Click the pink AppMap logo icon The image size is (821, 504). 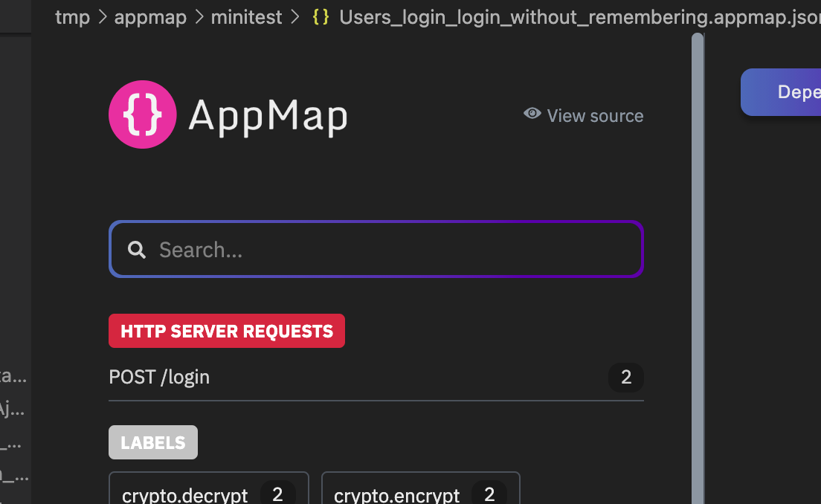tap(142, 114)
